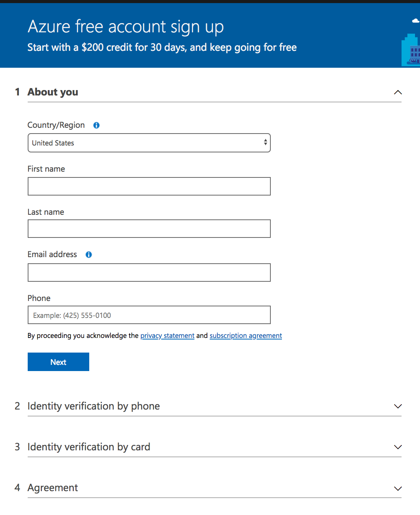Screen dimensions: 420x515
Task: Collapse the About you section
Action: click(x=398, y=92)
